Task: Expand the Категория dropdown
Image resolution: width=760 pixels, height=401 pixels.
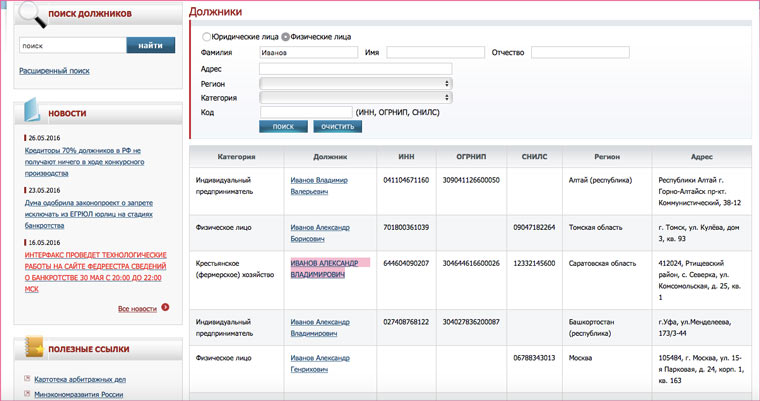Action: 355,98
